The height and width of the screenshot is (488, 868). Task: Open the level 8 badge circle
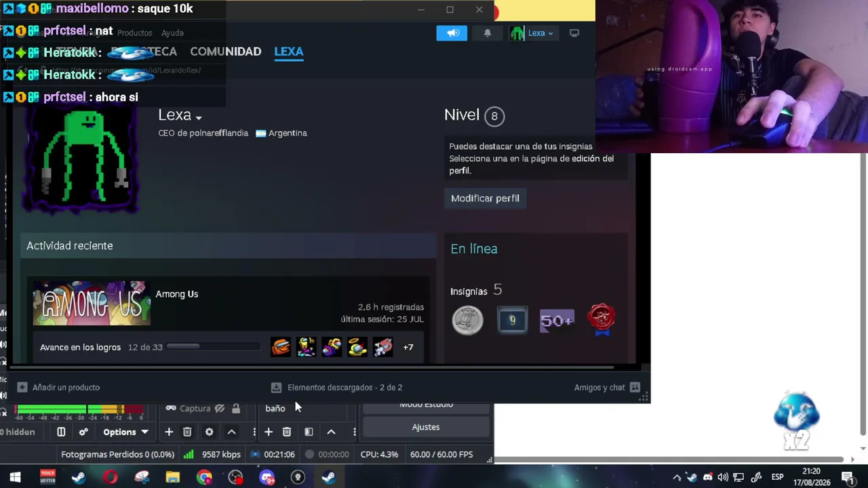494,116
